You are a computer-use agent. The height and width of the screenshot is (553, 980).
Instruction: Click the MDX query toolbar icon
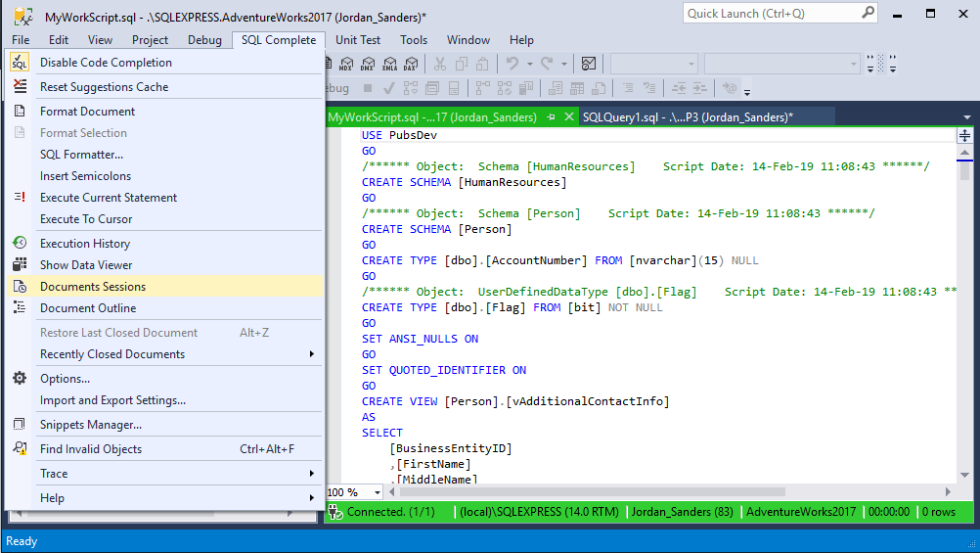(x=346, y=64)
